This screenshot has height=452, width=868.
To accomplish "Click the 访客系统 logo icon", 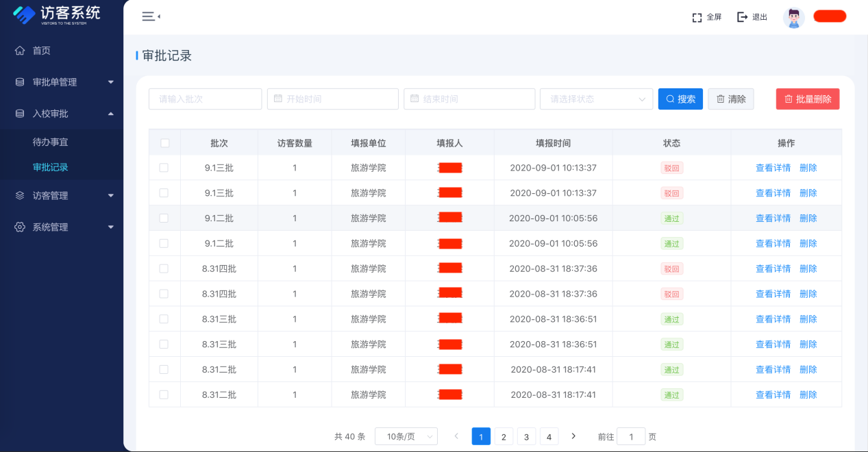I will click(x=24, y=14).
